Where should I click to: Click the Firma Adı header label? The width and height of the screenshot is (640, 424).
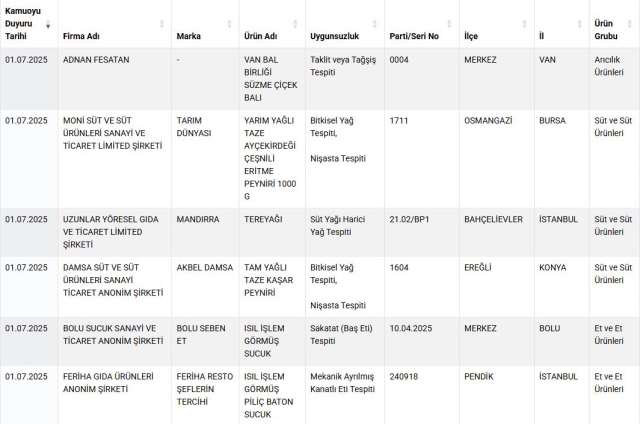point(82,36)
